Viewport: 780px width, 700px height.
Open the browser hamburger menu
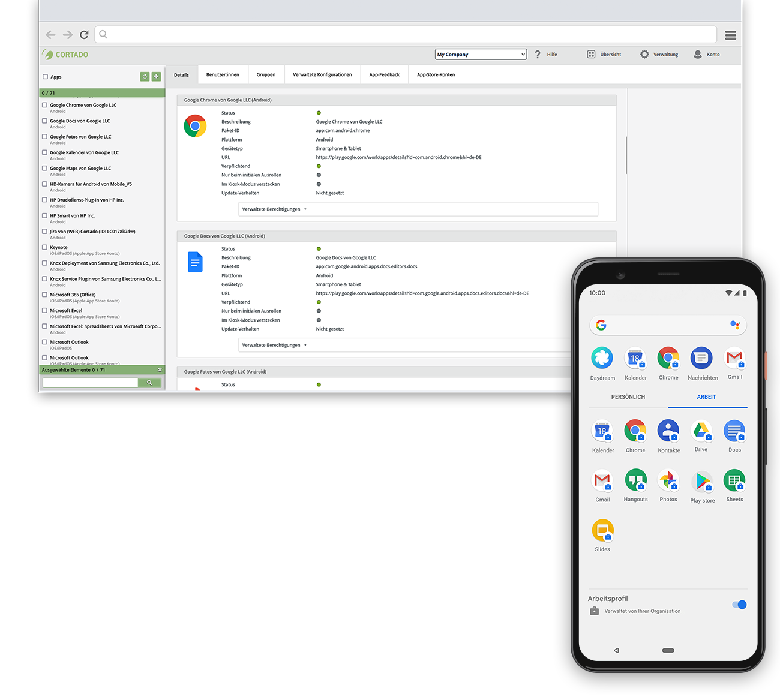pos(730,35)
